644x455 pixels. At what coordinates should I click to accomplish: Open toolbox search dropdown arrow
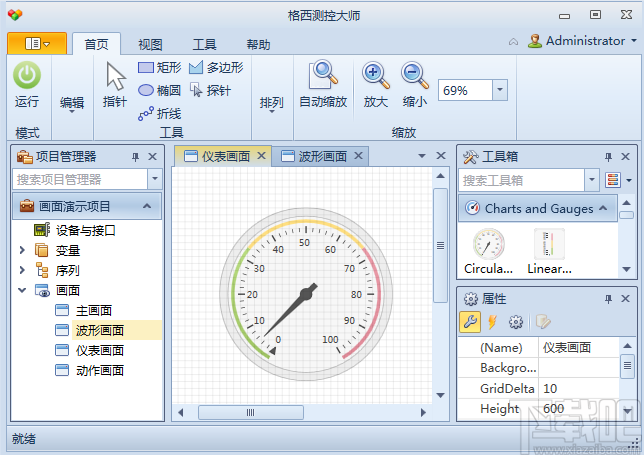592,179
